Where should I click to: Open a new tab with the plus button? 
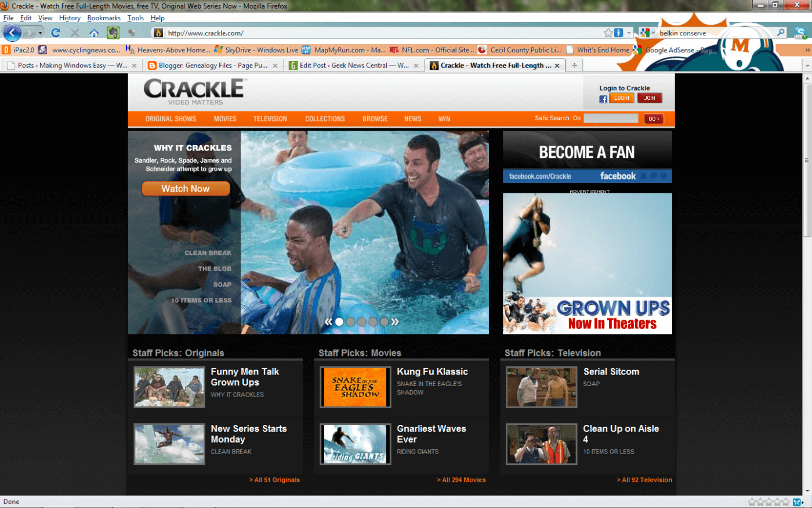pos(574,66)
